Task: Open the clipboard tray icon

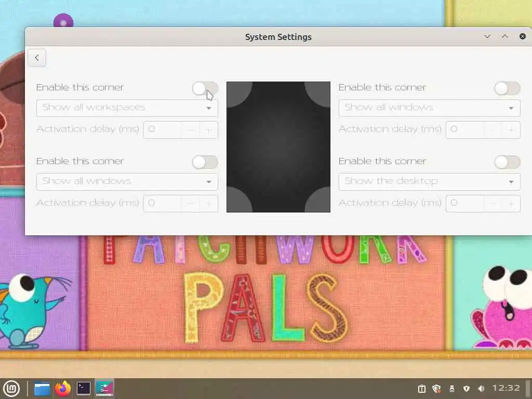Action: [422, 389]
